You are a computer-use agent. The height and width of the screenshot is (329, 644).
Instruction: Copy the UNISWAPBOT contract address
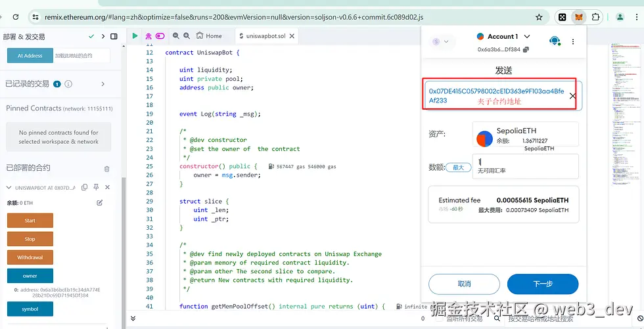point(84,187)
